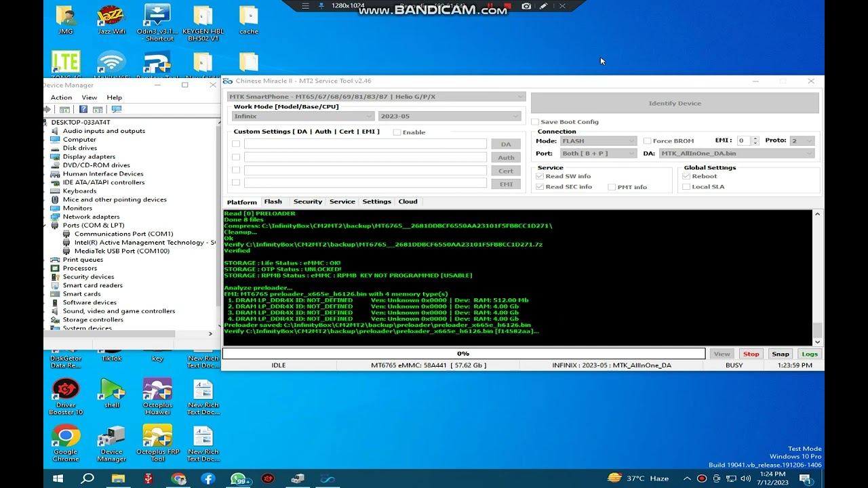Click the Auth browse button
The width and height of the screenshot is (868, 488).
[506, 157]
